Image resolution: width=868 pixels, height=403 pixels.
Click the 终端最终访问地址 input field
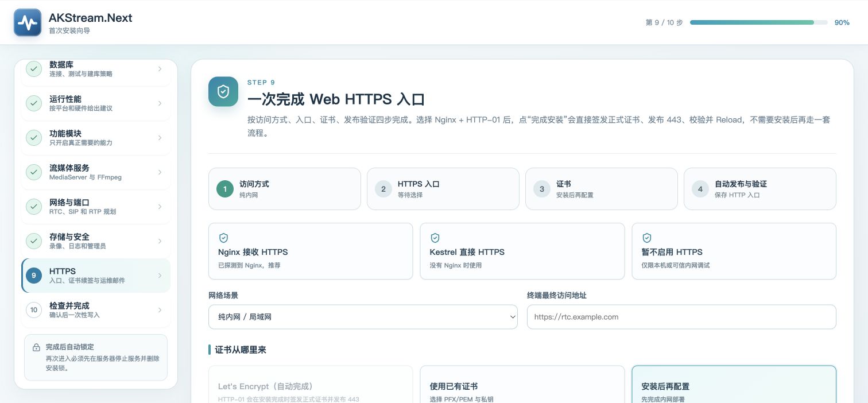[681, 317]
